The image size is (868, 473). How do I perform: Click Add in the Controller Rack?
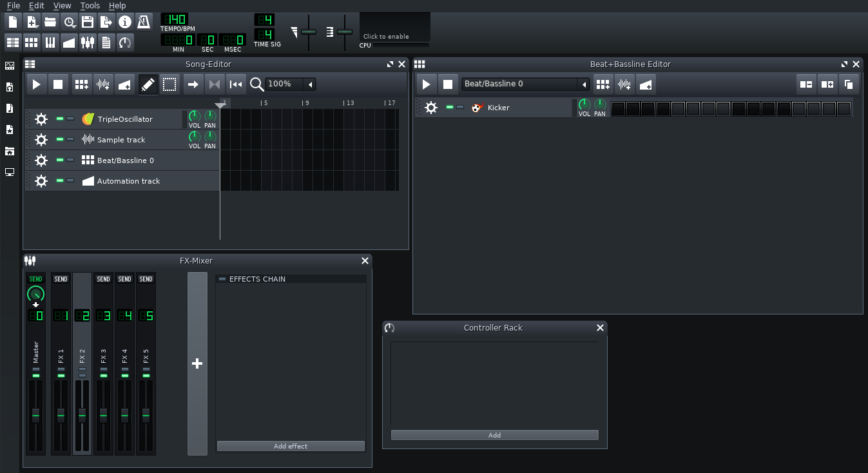click(494, 435)
